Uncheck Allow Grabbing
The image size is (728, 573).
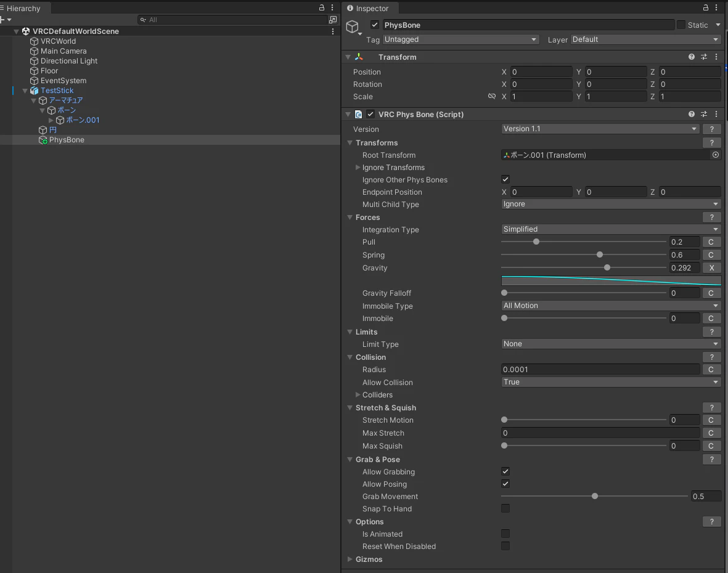505,471
